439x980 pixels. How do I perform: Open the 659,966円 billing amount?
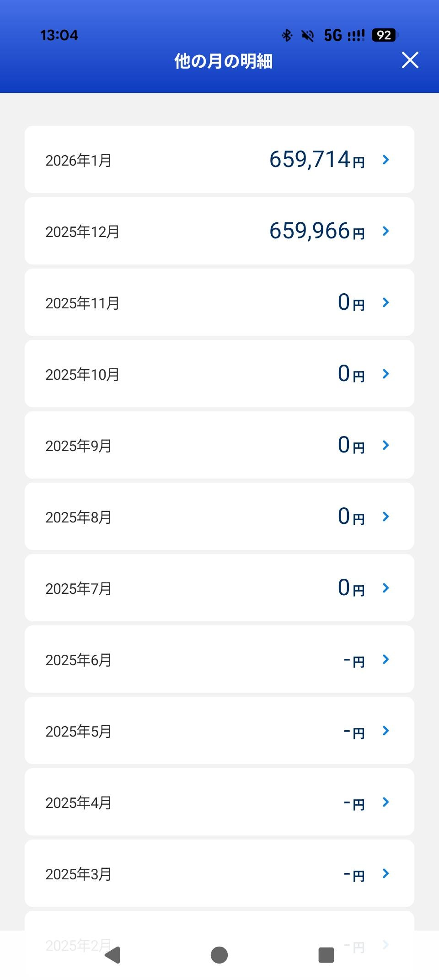coord(316,231)
